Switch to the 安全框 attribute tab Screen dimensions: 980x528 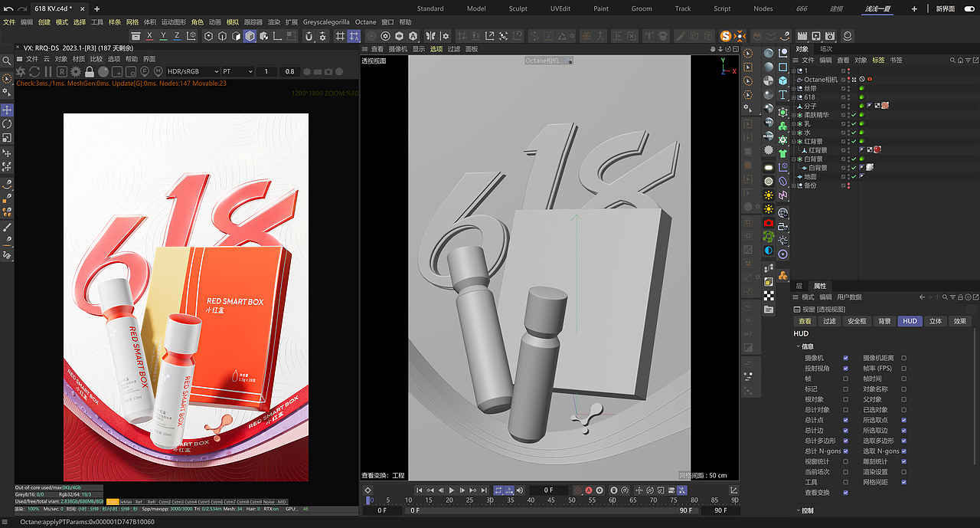point(857,321)
